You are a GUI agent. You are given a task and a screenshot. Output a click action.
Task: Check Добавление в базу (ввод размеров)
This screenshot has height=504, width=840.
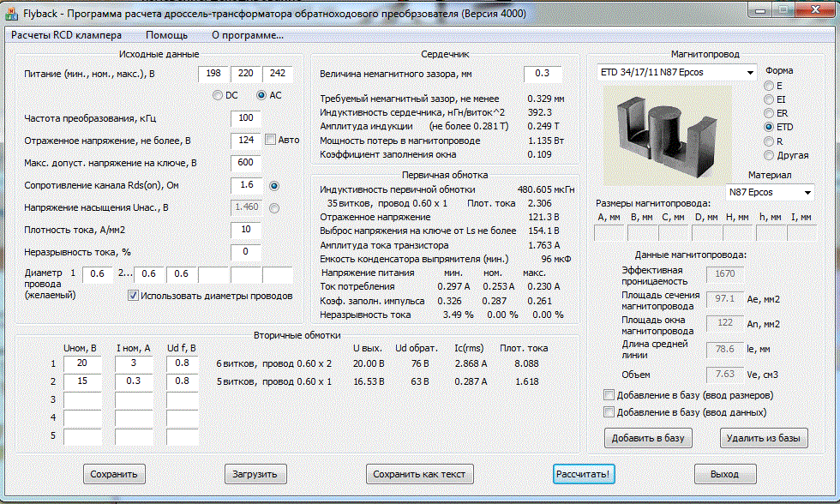[x=609, y=395]
